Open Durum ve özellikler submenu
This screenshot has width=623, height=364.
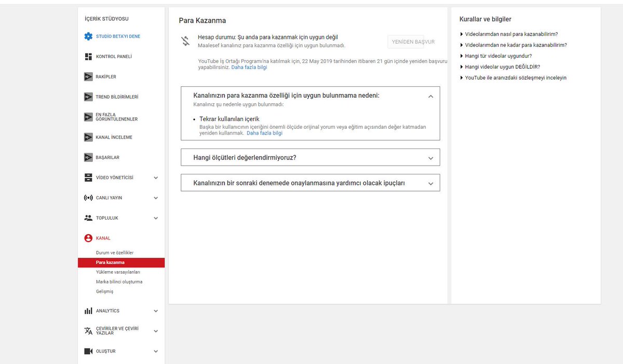[115, 253]
